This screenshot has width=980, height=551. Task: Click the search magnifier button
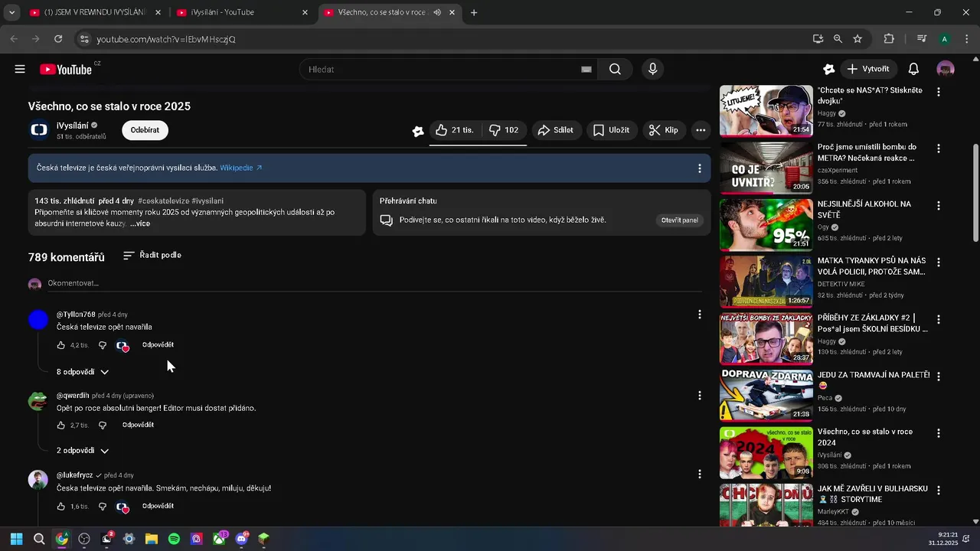[x=615, y=69]
